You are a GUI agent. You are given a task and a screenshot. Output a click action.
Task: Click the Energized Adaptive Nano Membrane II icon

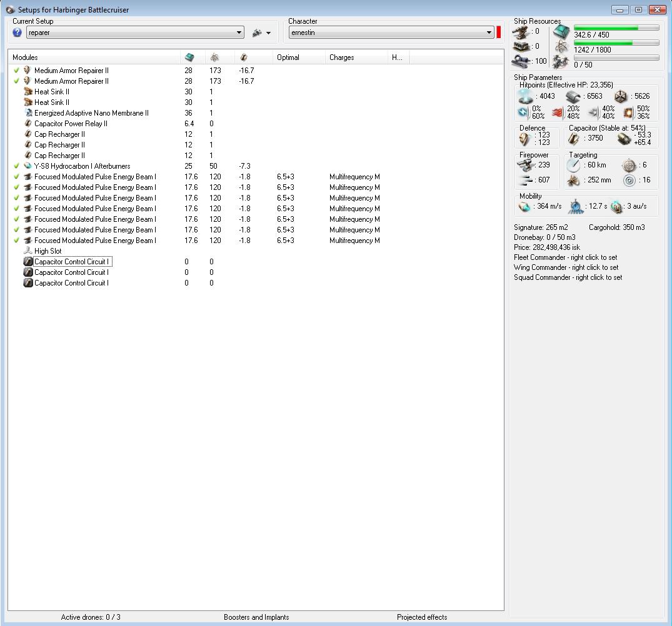pos(28,112)
